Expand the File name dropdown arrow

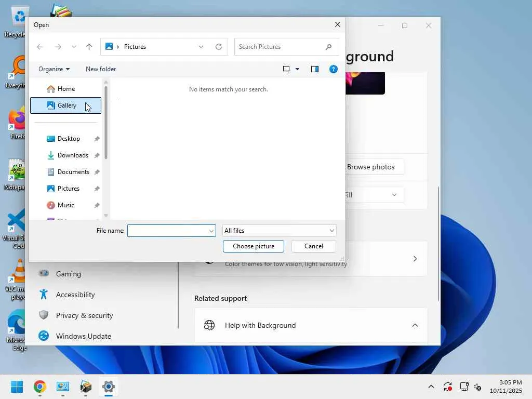coord(211,231)
